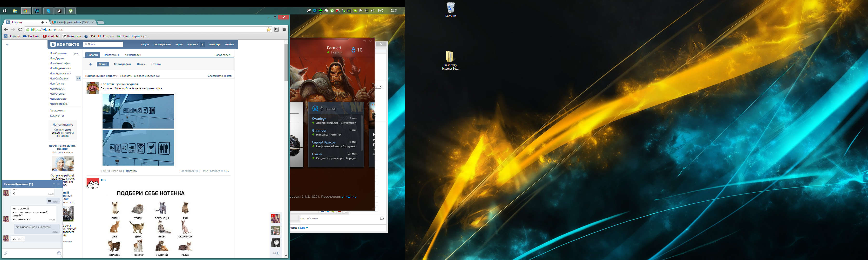Image resolution: width=868 pixels, height=260 pixels.
Task: Mute the Новости tab via the speaker icon
Action: coord(42,23)
